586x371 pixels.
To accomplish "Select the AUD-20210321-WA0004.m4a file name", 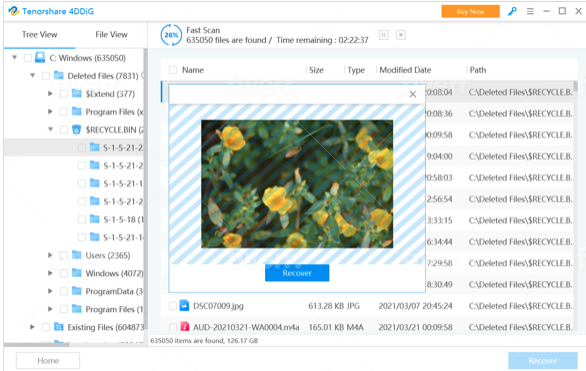I will [x=246, y=327].
